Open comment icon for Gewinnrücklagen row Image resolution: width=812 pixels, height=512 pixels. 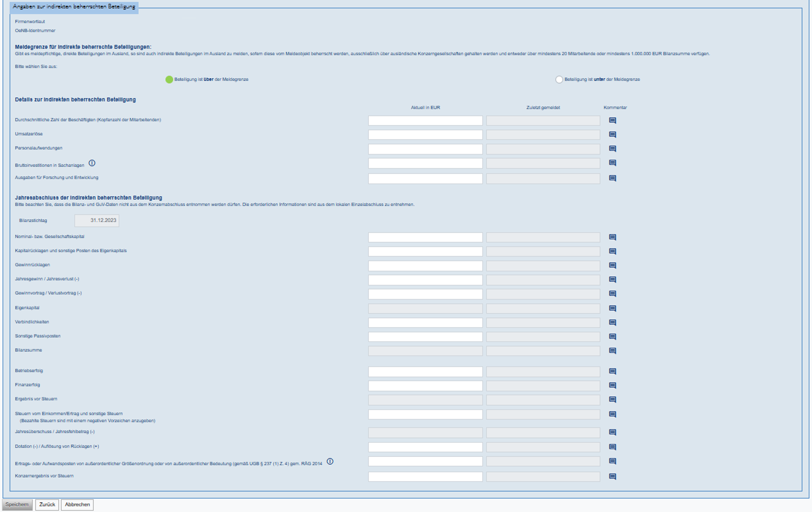tap(612, 265)
